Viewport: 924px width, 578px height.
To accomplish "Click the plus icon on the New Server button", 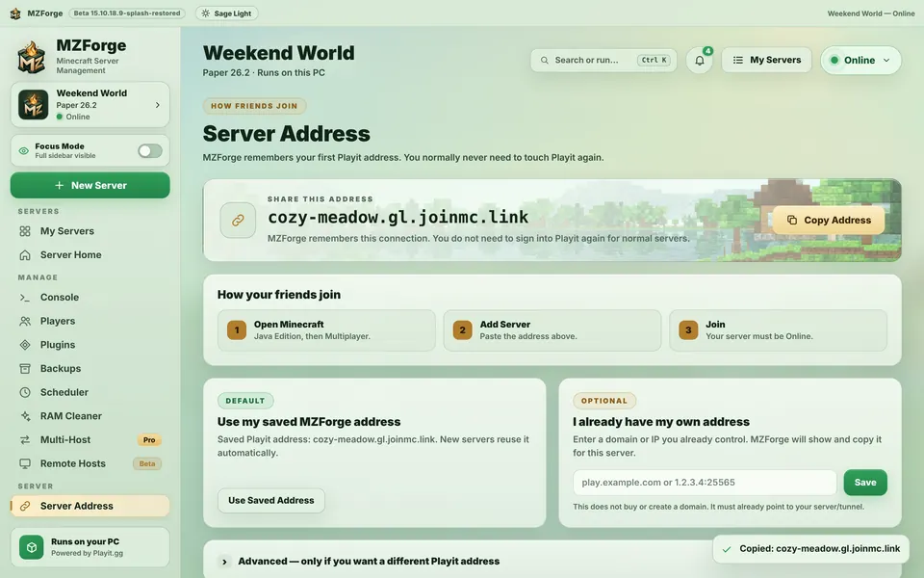I will pos(59,185).
